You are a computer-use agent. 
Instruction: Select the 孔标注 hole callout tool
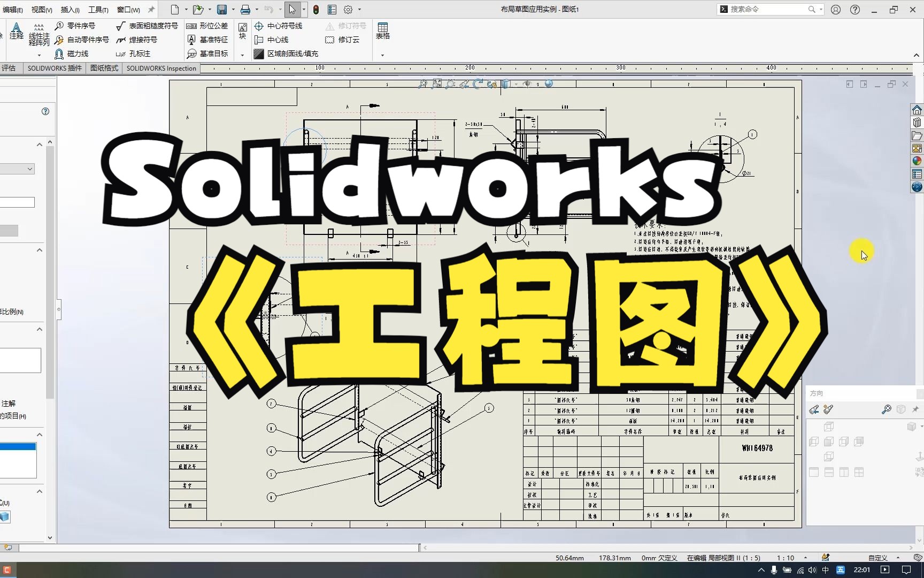click(x=134, y=54)
